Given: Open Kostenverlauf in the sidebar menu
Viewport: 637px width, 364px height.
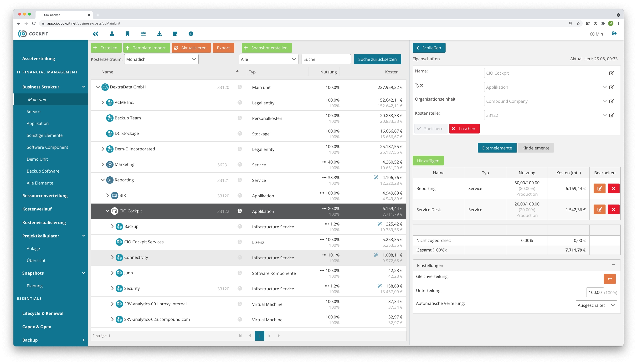Looking at the screenshot, I should coord(37,209).
